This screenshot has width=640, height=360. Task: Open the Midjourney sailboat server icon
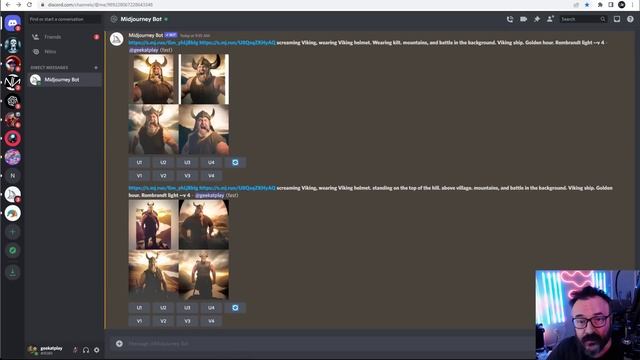13,194
